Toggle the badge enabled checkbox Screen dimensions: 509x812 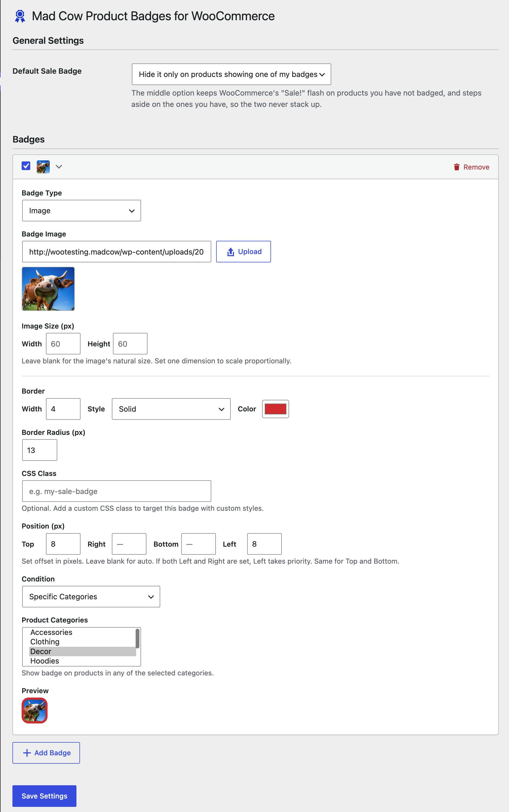point(26,166)
